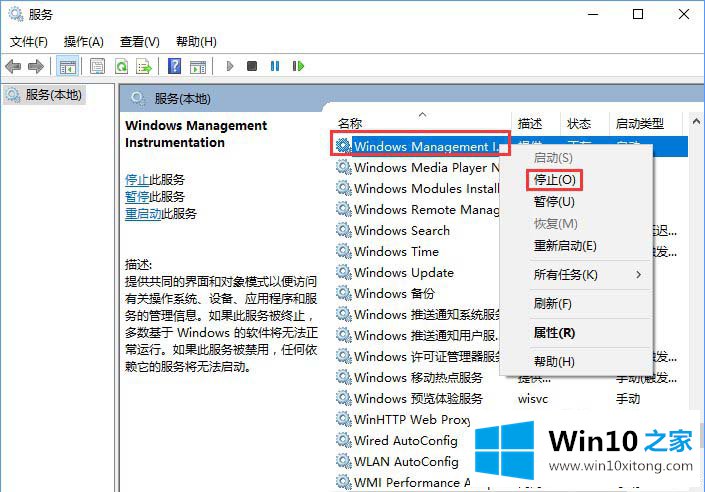
Task: Choose 刷新(F) in the context menu
Action: click(x=553, y=304)
